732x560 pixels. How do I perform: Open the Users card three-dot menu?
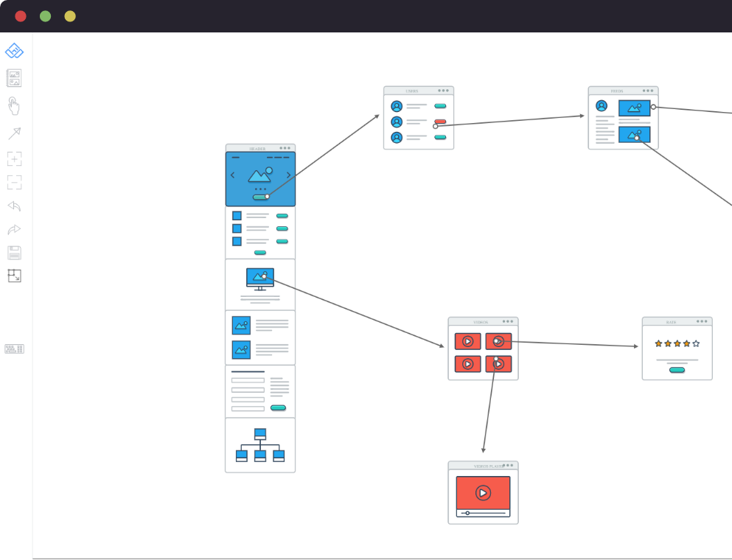[x=443, y=91]
